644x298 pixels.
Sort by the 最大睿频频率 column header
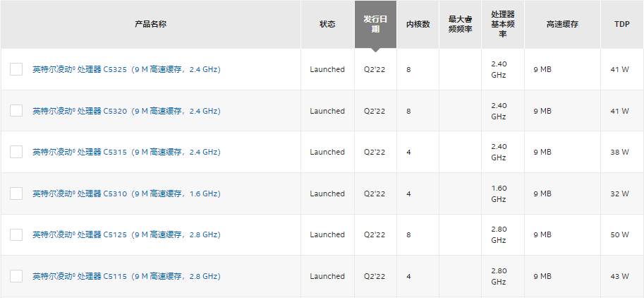pyautogui.click(x=460, y=24)
